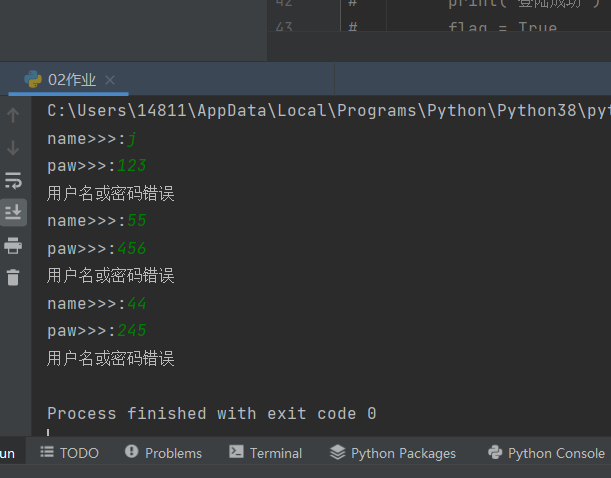Image resolution: width=611 pixels, height=478 pixels.
Task: Click the Up the Stack Trace arrow
Action: point(13,115)
